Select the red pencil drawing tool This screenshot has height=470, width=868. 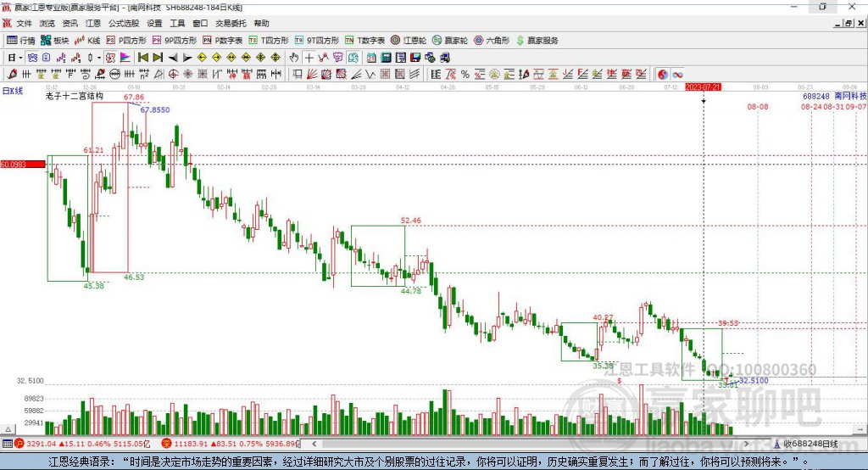click(x=12, y=75)
